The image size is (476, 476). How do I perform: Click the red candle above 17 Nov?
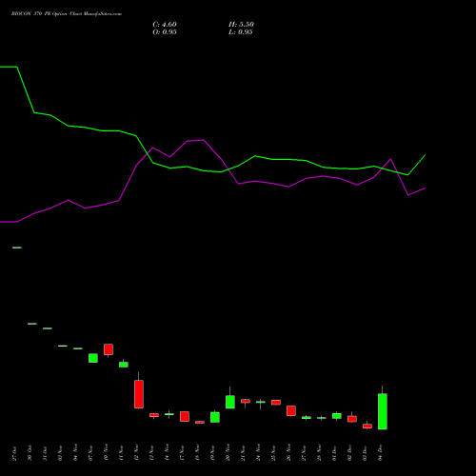tap(185, 417)
